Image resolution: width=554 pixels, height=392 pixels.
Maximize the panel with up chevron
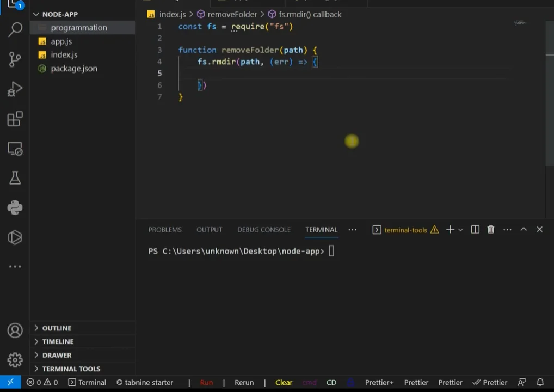click(524, 229)
